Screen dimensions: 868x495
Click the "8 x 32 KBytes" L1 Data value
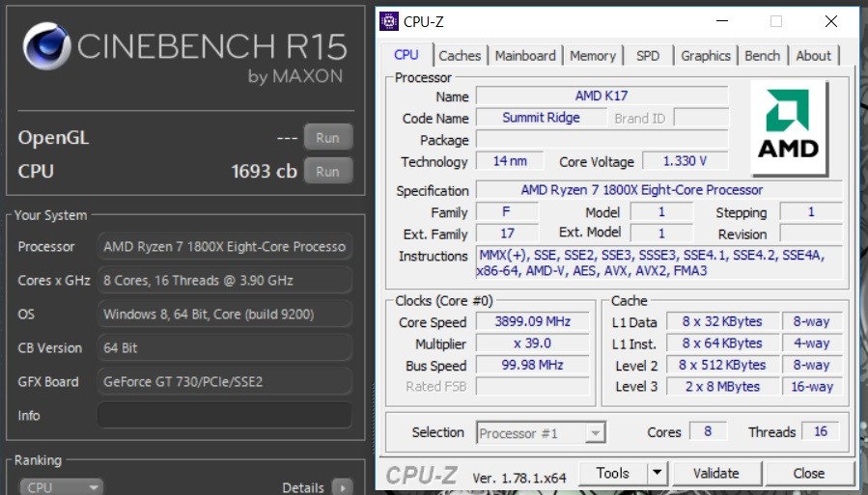click(x=722, y=321)
